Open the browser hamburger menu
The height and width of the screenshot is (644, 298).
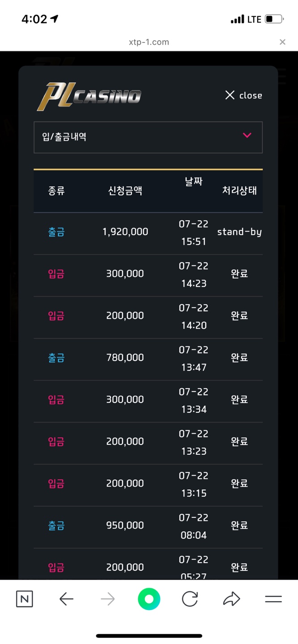point(273,599)
